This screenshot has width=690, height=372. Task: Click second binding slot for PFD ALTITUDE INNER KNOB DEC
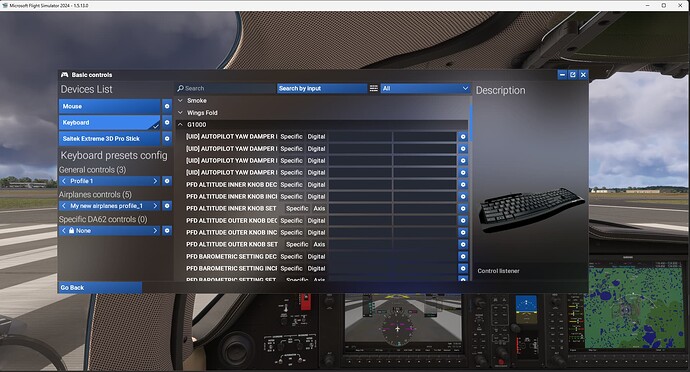425,184
